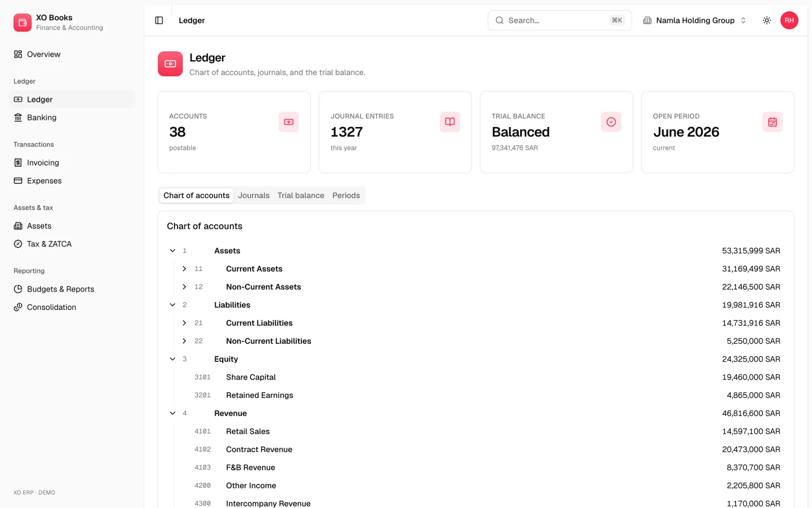Collapse the Assets account group
Screen dimensions: 812x508
coord(173,251)
